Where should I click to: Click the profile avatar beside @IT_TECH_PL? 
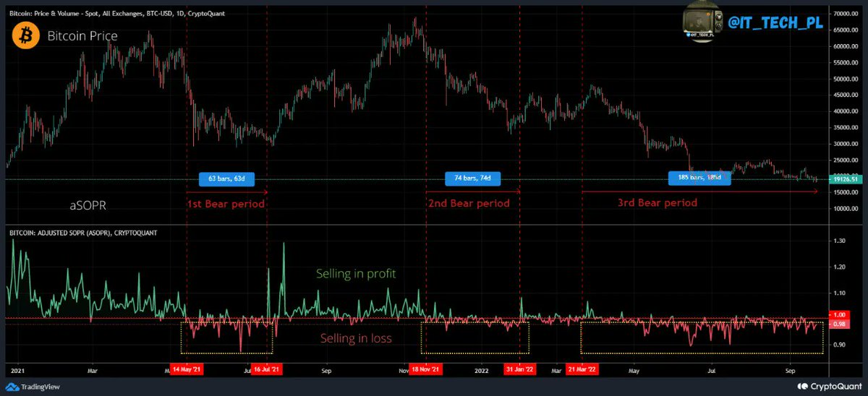(x=703, y=23)
